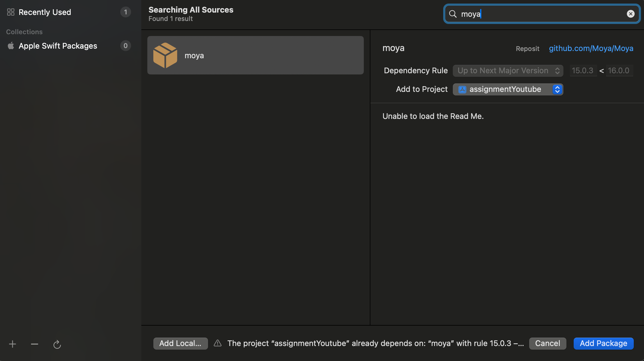Image resolution: width=644 pixels, height=361 pixels.
Task: Click the assignmentYoutube project icon
Action: (x=462, y=89)
